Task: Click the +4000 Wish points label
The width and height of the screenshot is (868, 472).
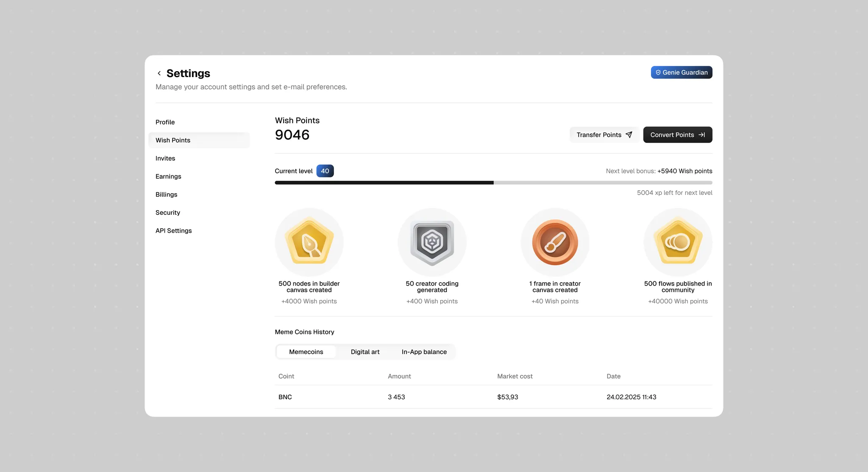Action: [309, 301]
